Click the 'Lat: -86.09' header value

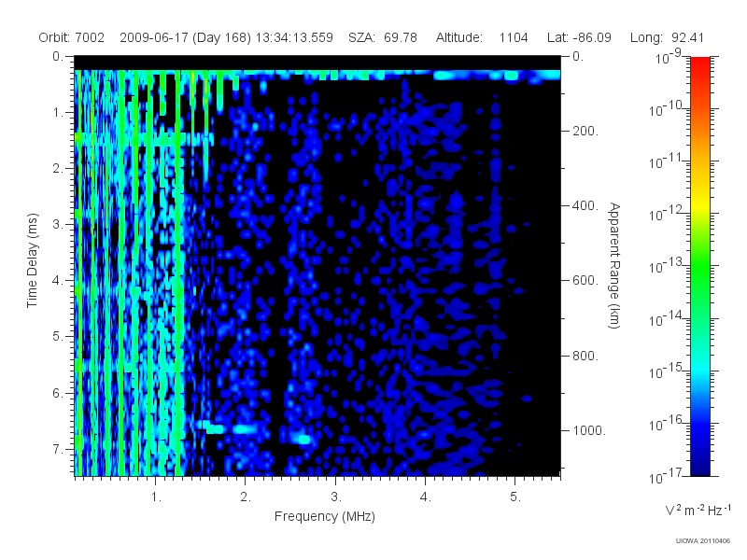(x=579, y=37)
